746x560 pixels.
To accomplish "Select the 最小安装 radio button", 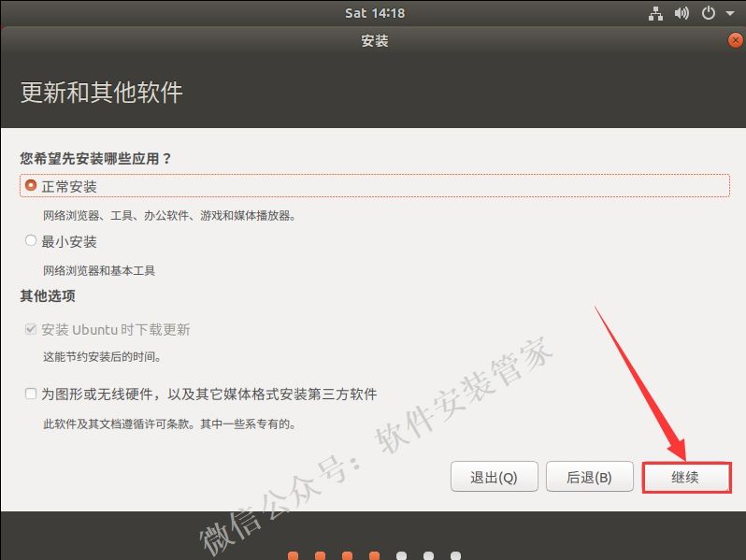I will pos(31,241).
